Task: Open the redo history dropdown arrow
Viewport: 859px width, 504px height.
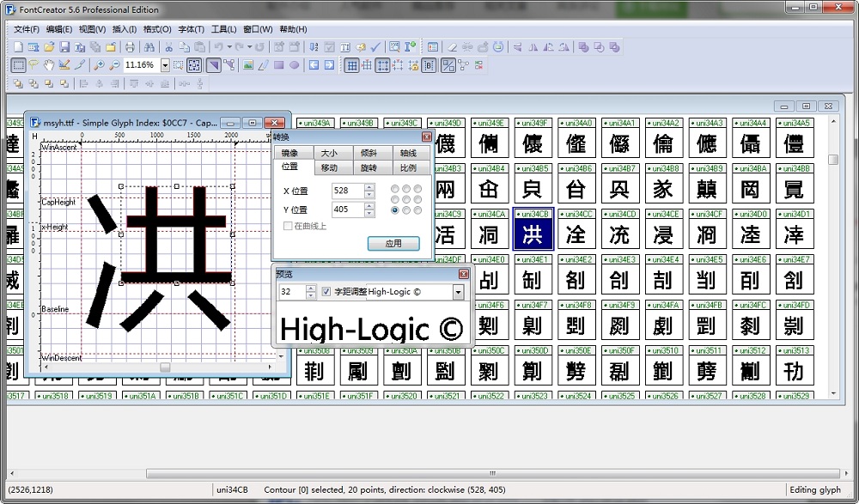Action: click(250, 46)
